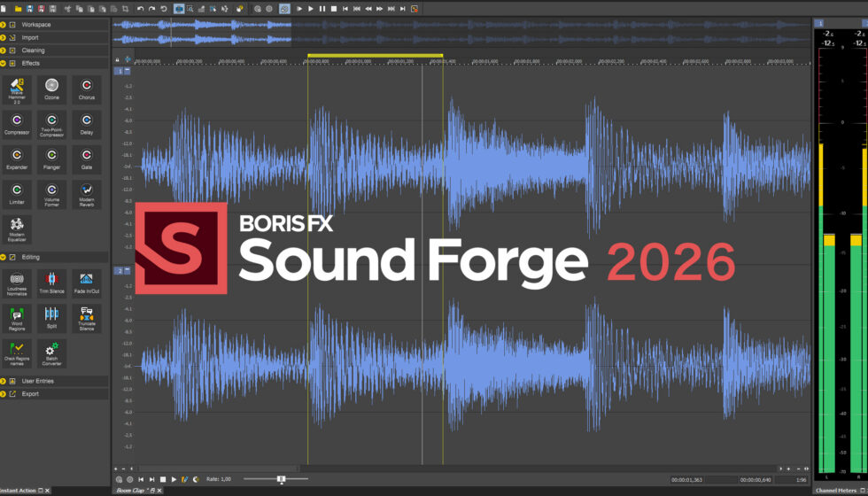Click the blue Save icon in toolbar

(29, 9)
